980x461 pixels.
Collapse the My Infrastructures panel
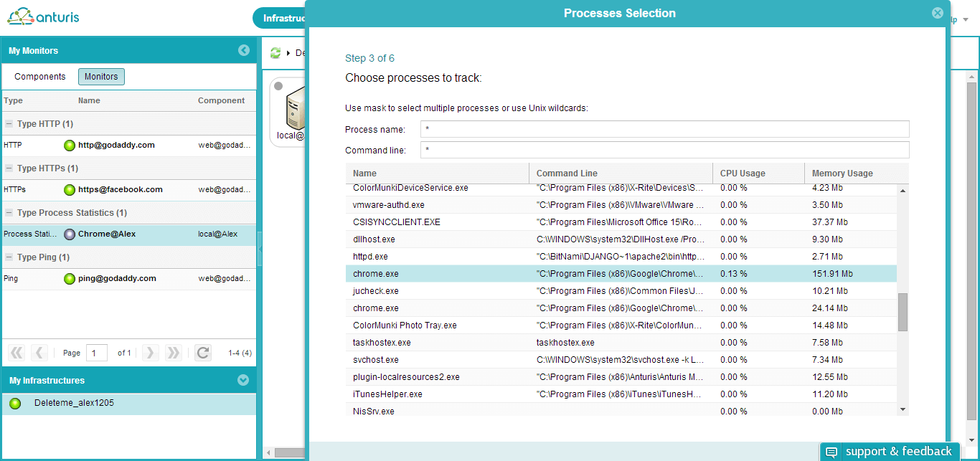[x=243, y=380]
